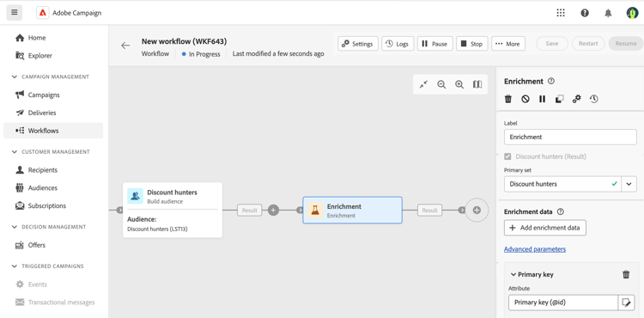The height and width of the screenshot is (318, 644).
Task: Open help next to Enrichment data
Action: (560, 211)
